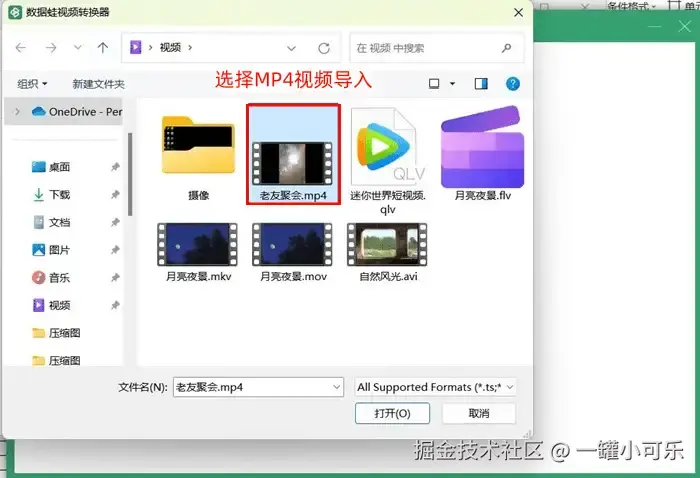The height and width of the screenshot is (478, 700).
Task: Open the 组织 menu
Action: point(32,83)
